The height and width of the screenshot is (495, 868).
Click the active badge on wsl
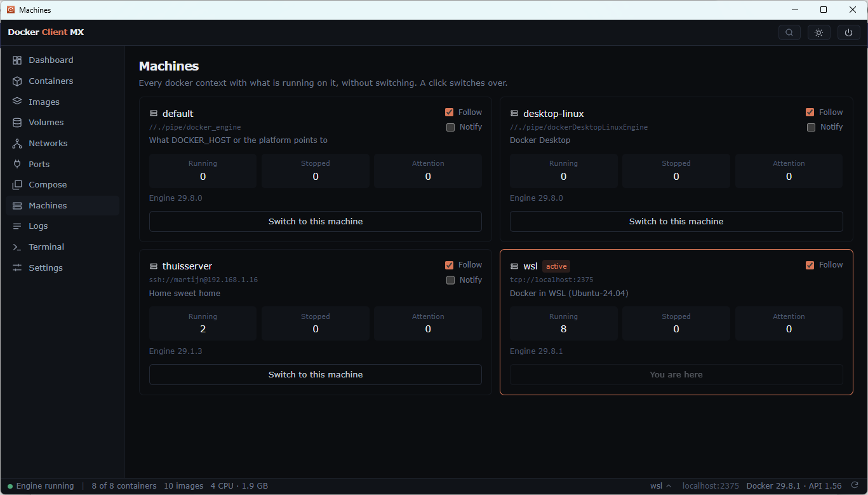tap(556, 266)
